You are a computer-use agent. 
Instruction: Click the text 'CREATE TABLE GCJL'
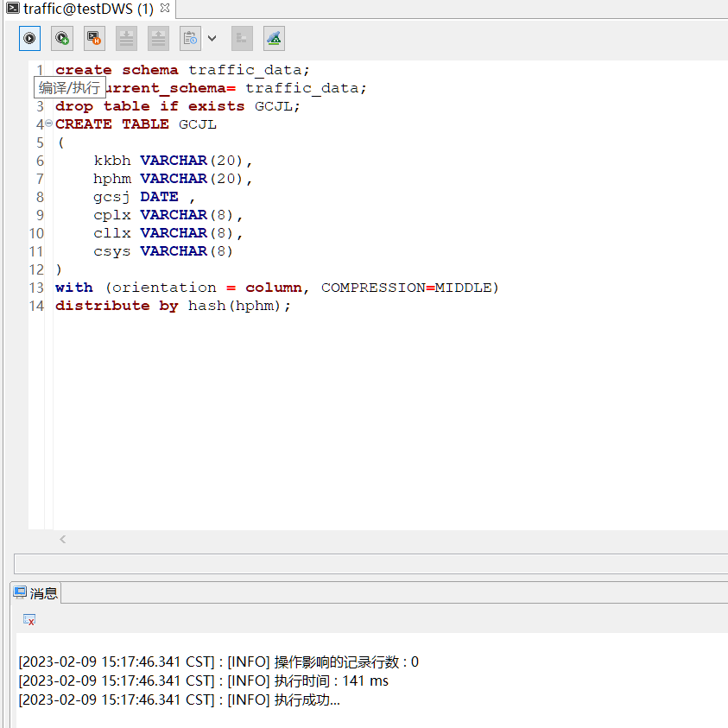tap(136, 124)
